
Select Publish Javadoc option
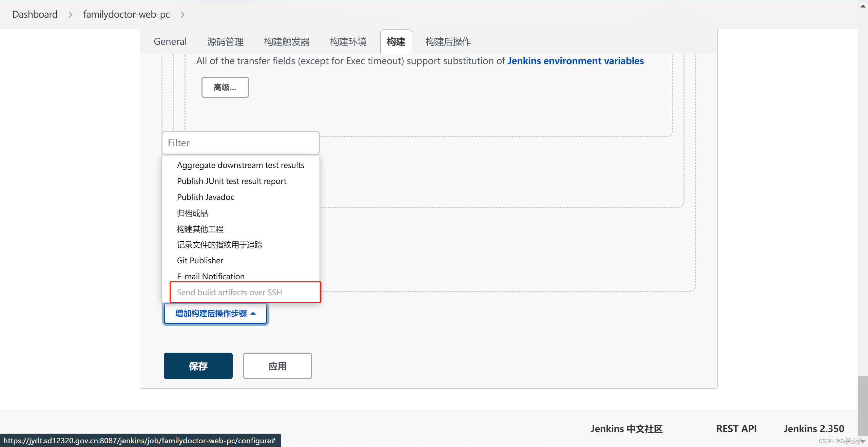pos(206,197)
